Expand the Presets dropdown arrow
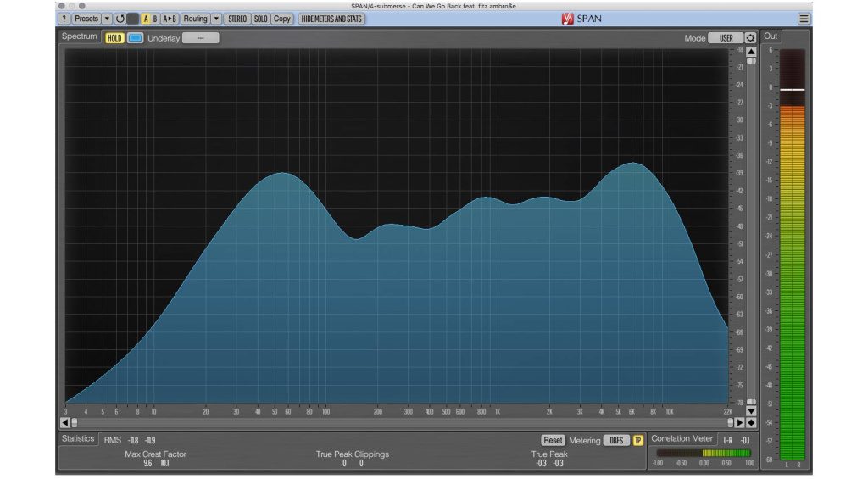Viewport: 868px width, 479px height. tap(107, 19)
